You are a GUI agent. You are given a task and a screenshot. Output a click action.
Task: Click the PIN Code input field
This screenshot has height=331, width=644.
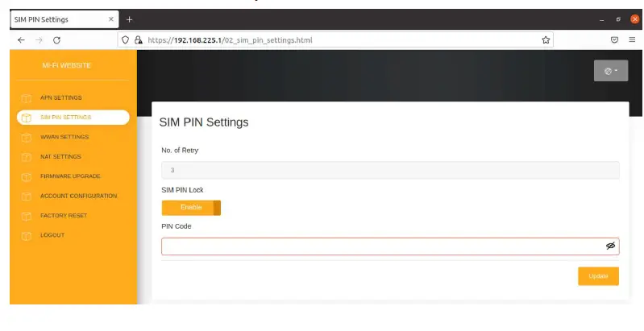point(390,246)
